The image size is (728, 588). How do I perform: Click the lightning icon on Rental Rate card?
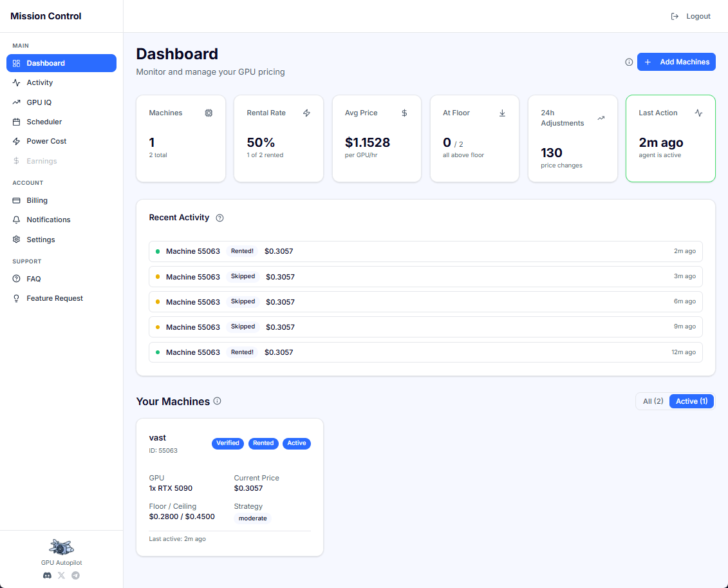306,113
